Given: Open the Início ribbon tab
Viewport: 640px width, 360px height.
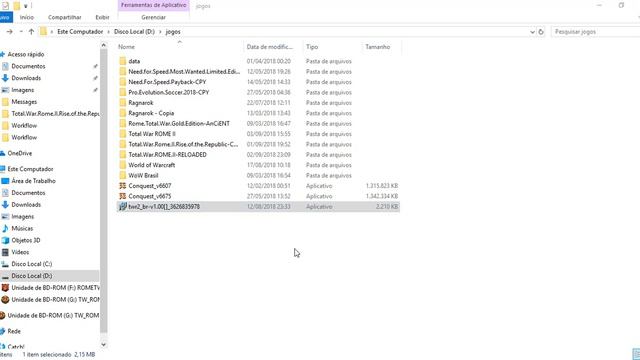Looking at the screenshot, I should pyautogui.click(x=27, y=18).
